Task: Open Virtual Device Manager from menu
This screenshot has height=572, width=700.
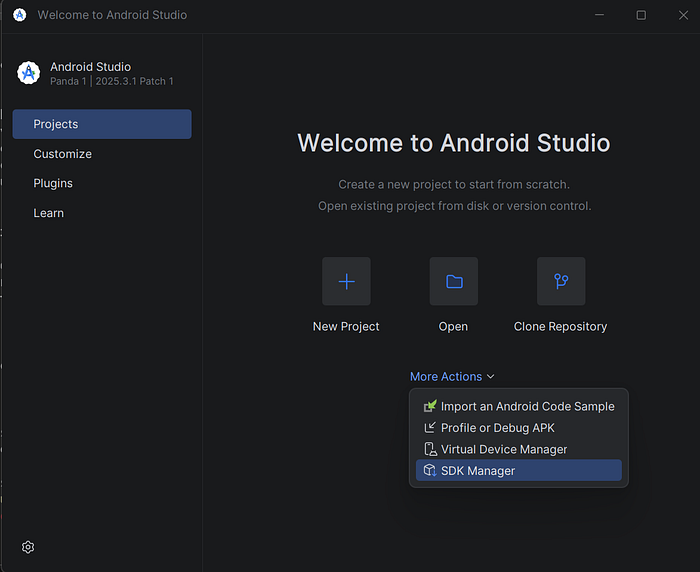Action: pos(519,449)
